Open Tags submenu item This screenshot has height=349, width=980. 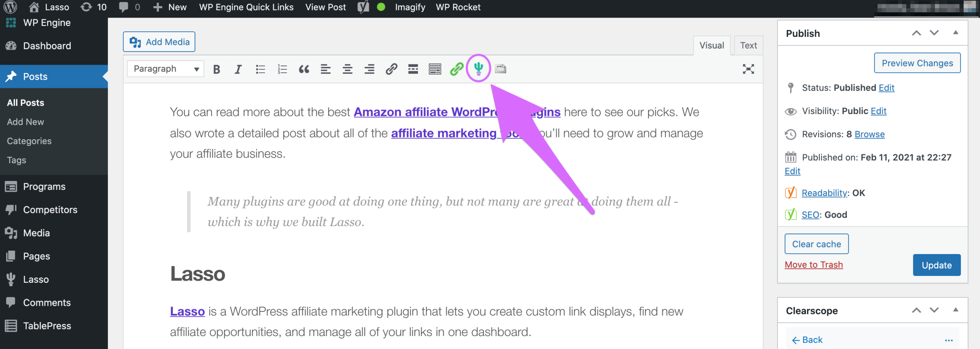(16, 160)
